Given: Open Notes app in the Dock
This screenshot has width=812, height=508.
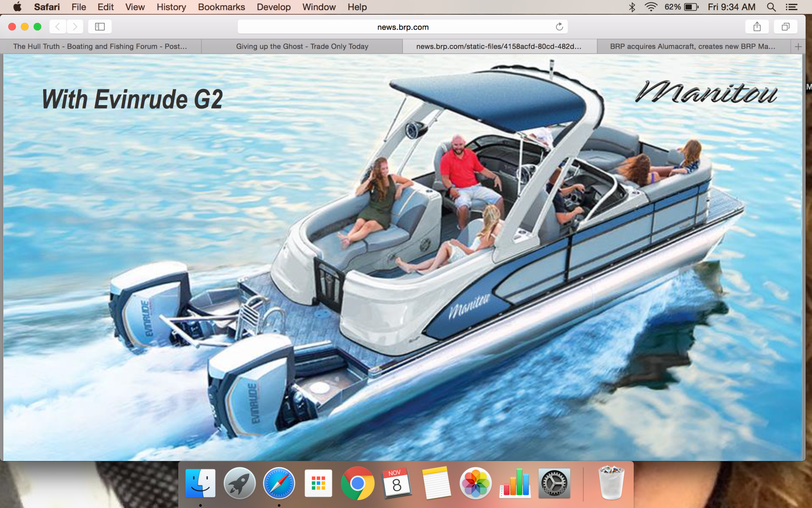Looking at the screenshot, I should (x=436, y=483).
